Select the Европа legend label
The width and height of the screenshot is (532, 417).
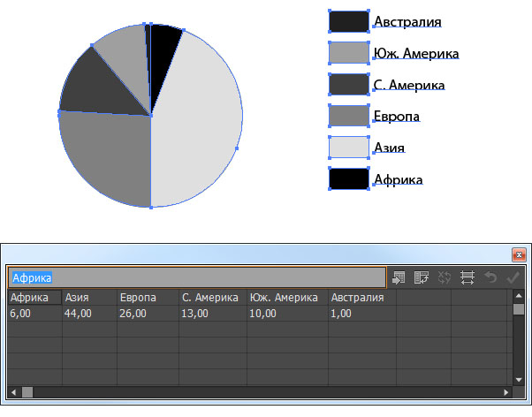(x=396, y=117)
